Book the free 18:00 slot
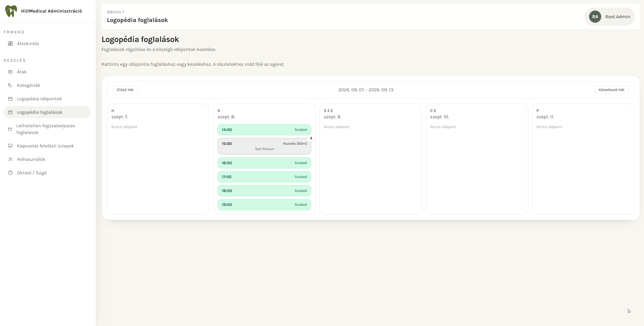This screenshot has width=644, height=326. (264, 191)
